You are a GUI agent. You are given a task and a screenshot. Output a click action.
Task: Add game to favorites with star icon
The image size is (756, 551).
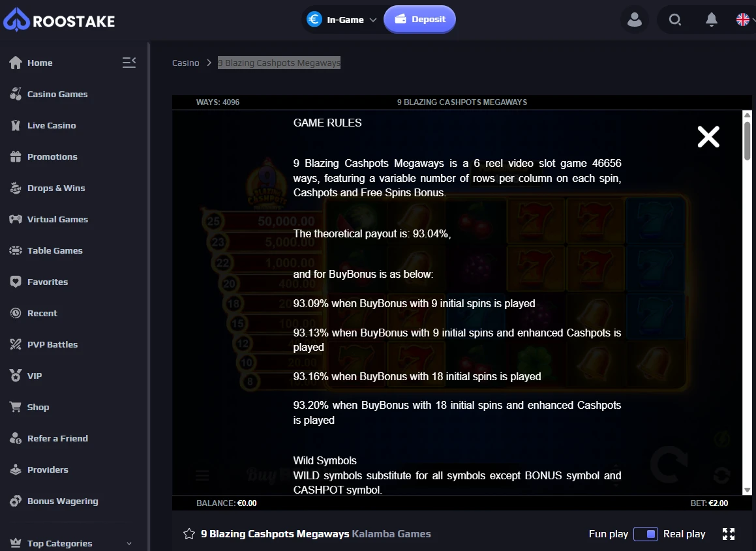click(x=189, y=533)
